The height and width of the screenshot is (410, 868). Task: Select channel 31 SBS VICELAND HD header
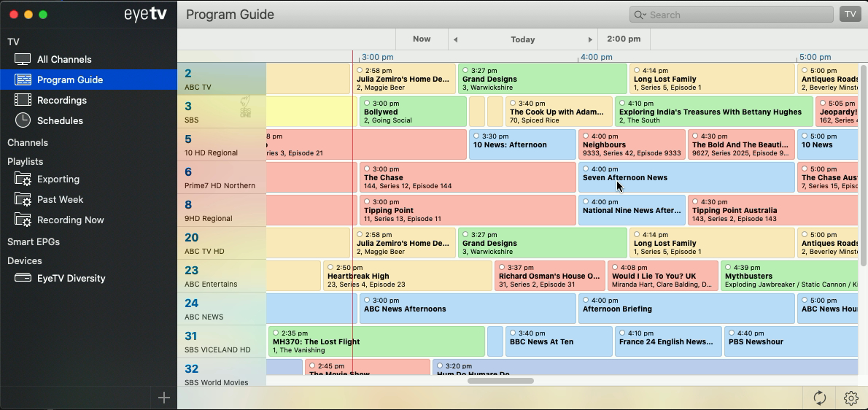click(x=222, y=341)
